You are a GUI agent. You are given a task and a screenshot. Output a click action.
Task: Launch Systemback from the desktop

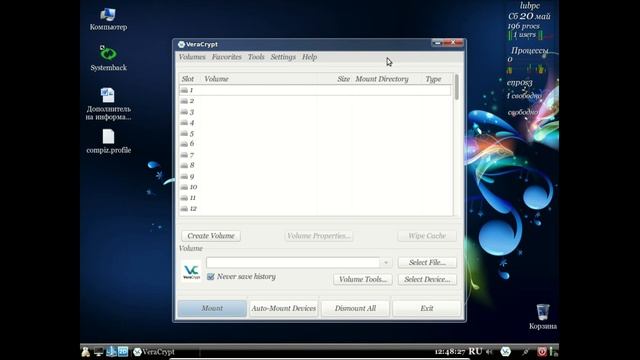coord(108,58)
